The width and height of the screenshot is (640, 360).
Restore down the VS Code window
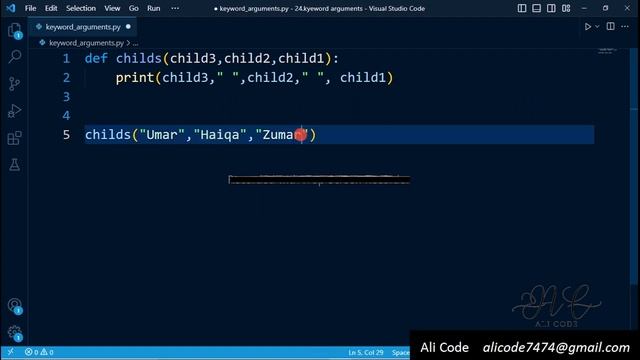[x=605, y=8]
